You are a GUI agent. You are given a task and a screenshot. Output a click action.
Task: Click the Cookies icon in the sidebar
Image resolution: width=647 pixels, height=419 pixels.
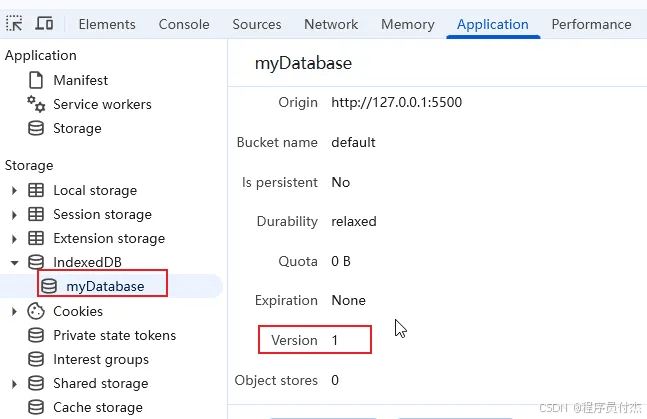pyautogui.click(x=36, y=311)
